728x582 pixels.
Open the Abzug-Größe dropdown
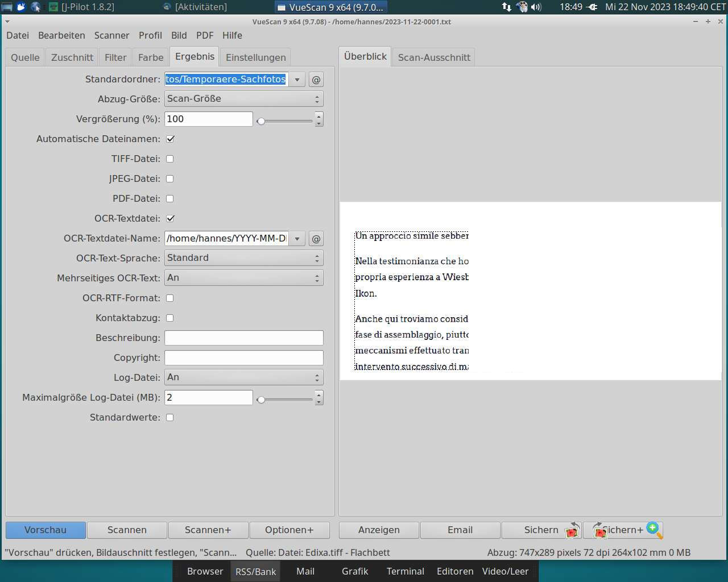click(x=243, y=99)
